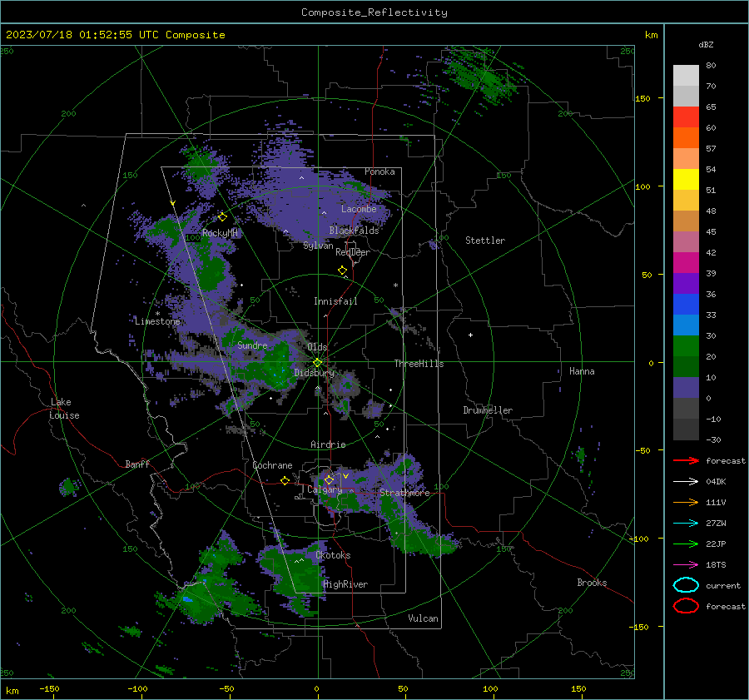The image size is (749, 700).
Task: Select the purple swatch in dBZ scale
Action: pos(686,283)
